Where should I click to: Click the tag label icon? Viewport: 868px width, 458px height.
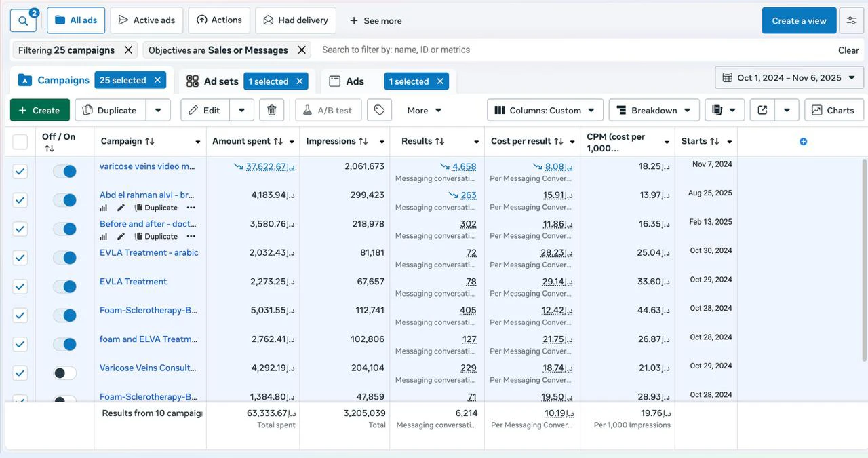pos(379,110)
